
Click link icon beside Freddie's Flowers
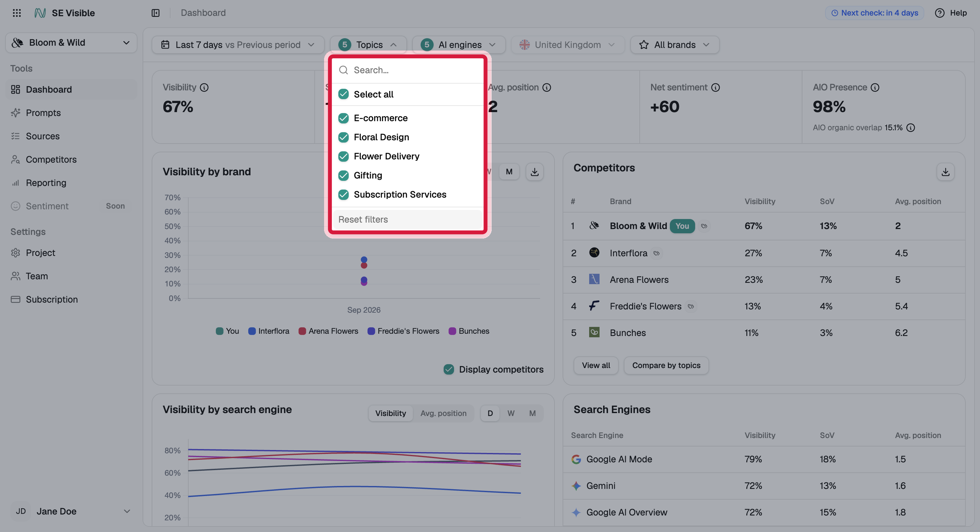click(x=691, y=306)
